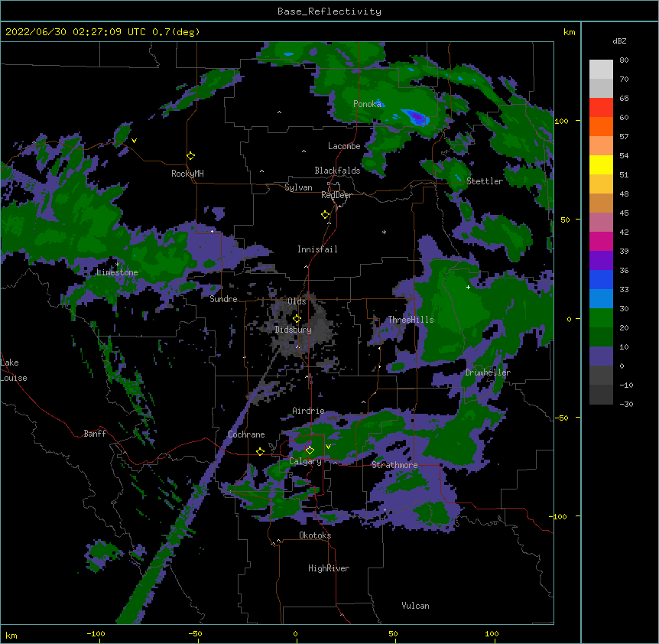The height and width of the screenshot is (644, 659).
Task: Pick the dark orange legend swatch below red
Action: (x=601, y=126)
